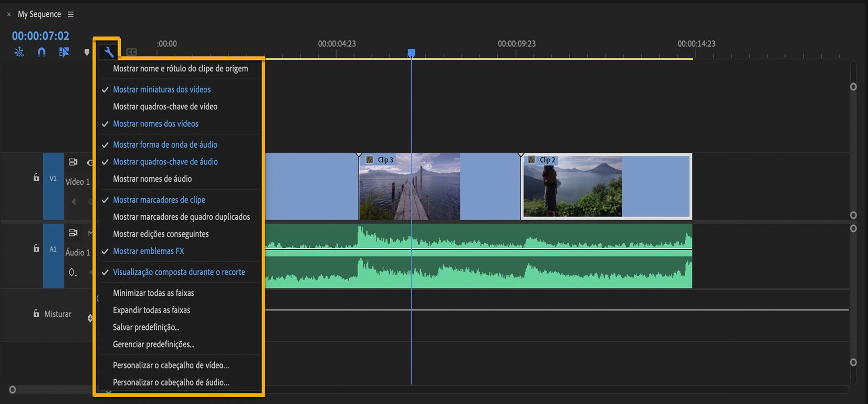
Task: Click the blue playhead marker on ruler
Action: [412, 53]
